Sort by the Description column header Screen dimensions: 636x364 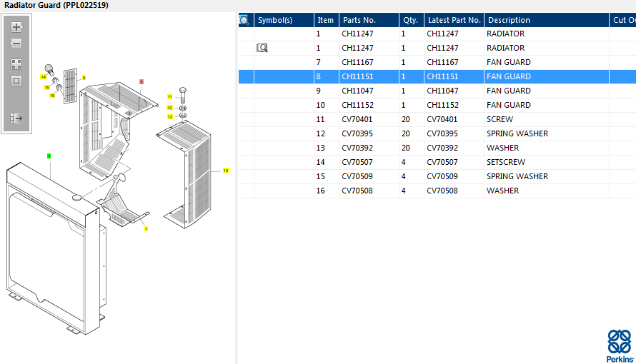point(547,20)
